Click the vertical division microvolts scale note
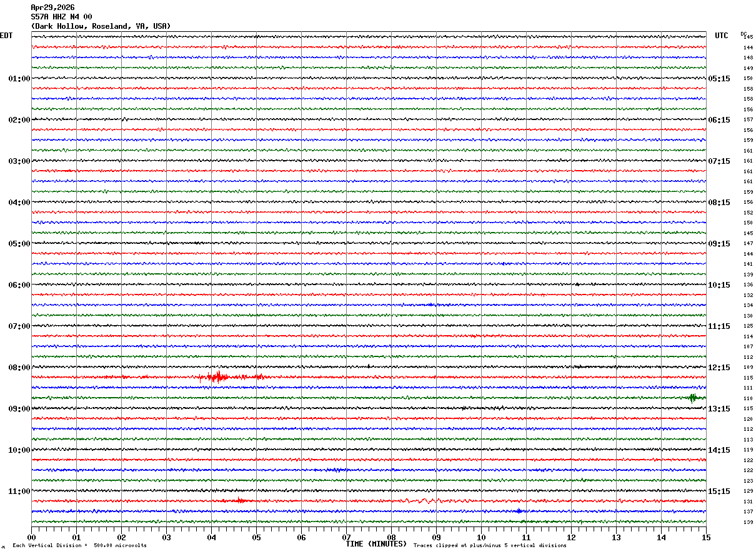756x554 pixels. tap(79, 545)
